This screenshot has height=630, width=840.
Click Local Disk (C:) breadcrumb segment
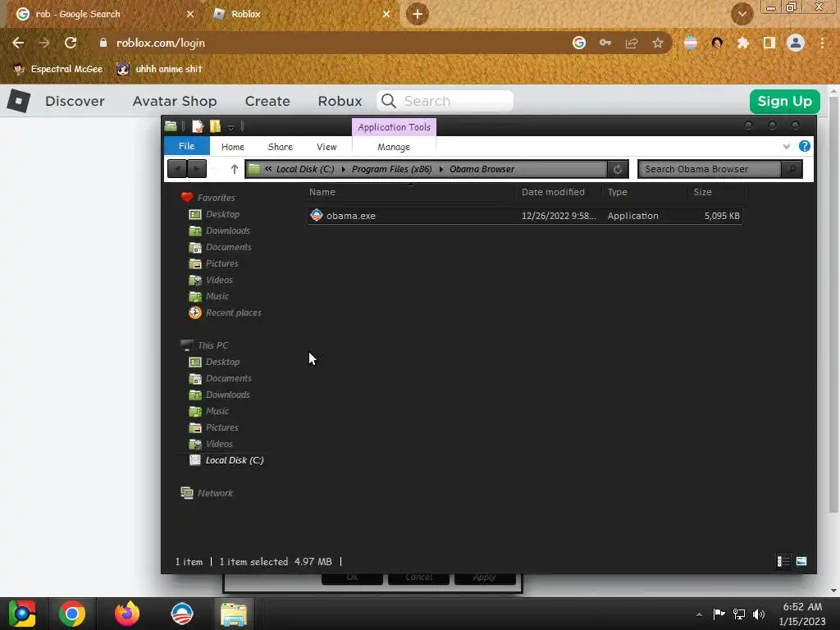tap(305, 169)
